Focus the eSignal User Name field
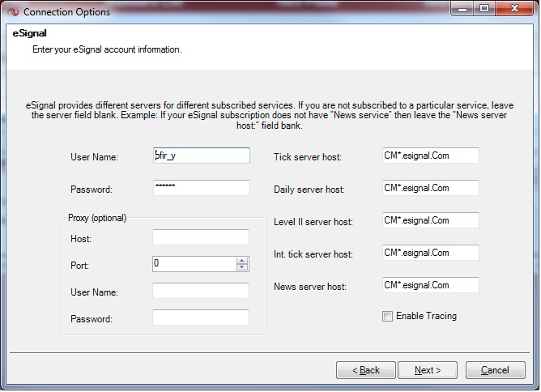 [x=201, y=156]
